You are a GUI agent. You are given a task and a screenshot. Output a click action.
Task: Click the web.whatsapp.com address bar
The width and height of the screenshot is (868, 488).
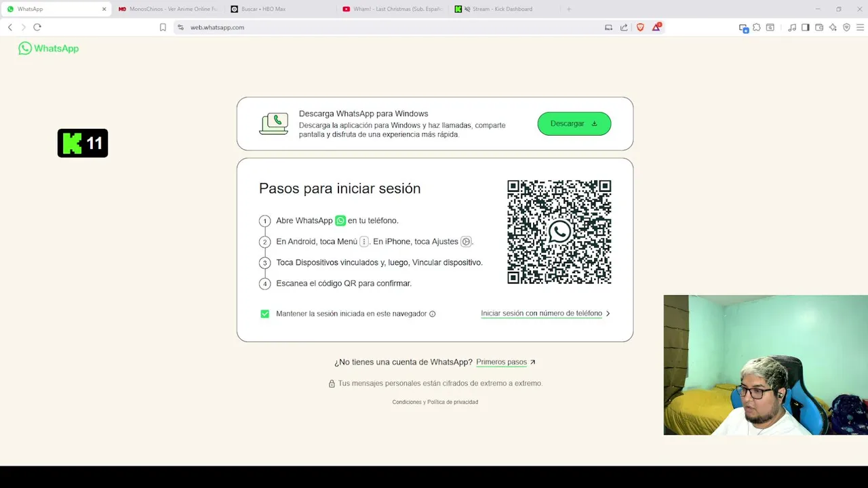(387, 27)
